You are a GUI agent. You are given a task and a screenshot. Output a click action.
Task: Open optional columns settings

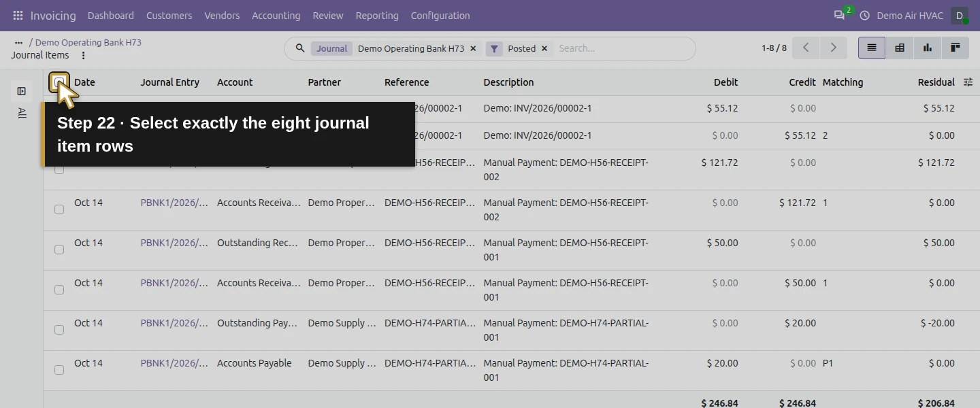pos(968,82)
